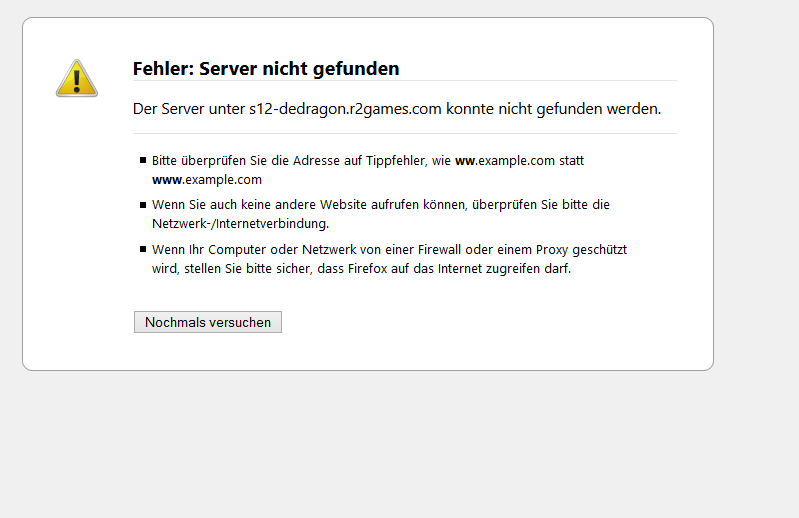Click the square bullet before "Bitte überprüfen"

[143, 160]
